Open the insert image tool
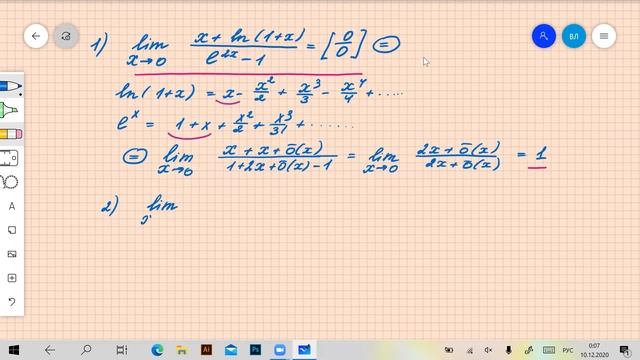The image size is (640, 360). pyautogui.click(x=12, y=254)
